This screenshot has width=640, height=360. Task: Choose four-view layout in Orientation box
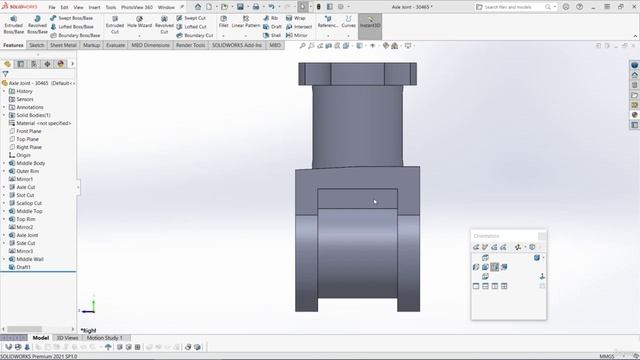pos(504,286)
